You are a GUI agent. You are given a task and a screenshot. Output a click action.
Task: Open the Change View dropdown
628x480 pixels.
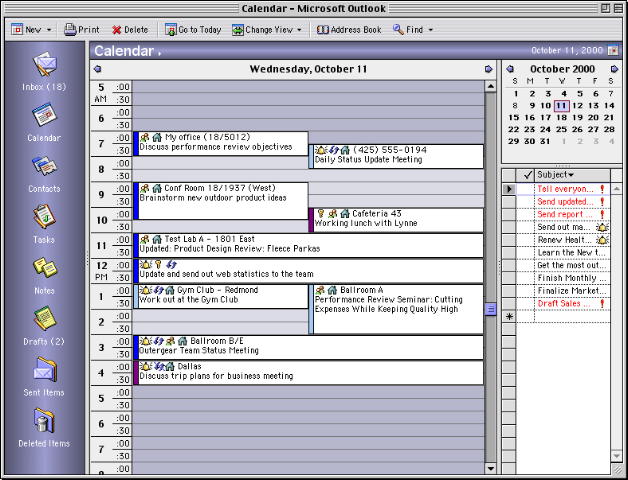tap(299, 30)
